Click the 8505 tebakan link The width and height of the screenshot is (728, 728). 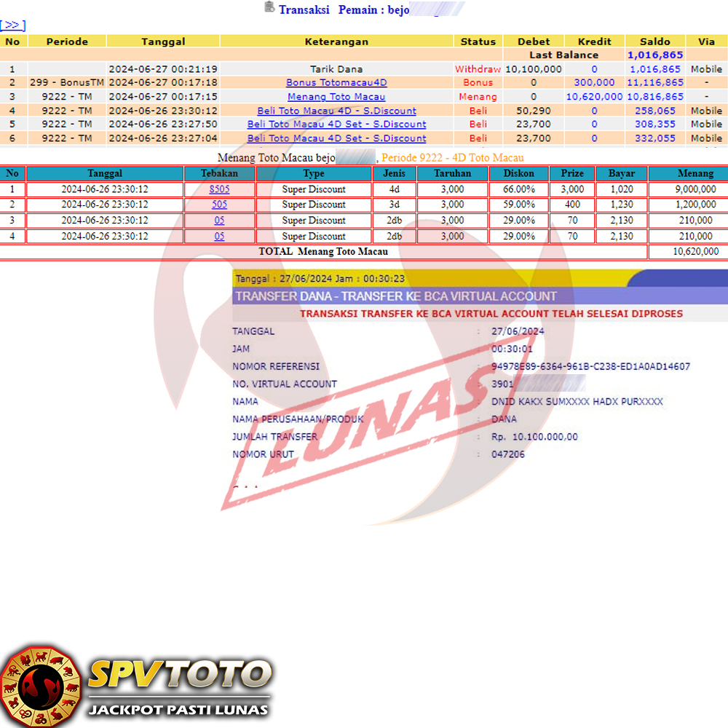click(219, 189)
